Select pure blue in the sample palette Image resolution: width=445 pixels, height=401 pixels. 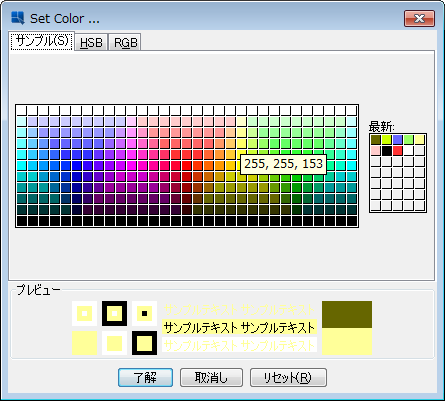(x=77, y=165)
